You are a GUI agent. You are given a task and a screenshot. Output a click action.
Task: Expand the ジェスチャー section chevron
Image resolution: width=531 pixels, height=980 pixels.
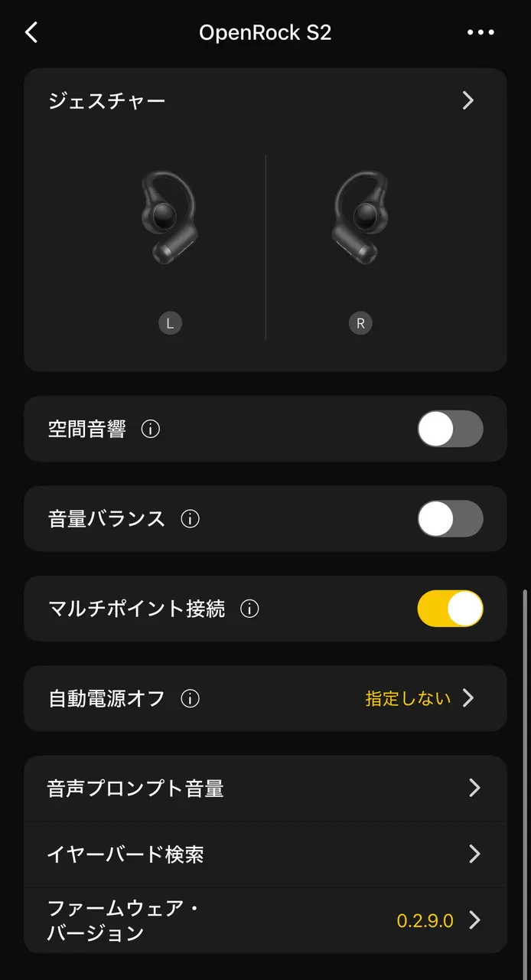[x=468, y=101]
